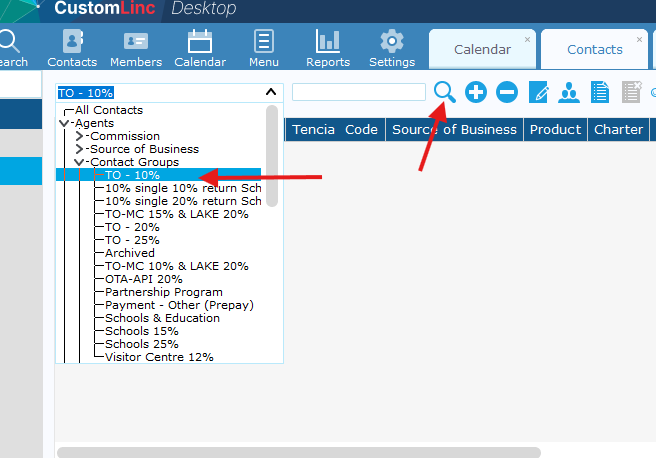The height and width of the screenshot is (458, 656).
Task: Click the document list icon
Action: pyautogui.click(x=600, y=93)
